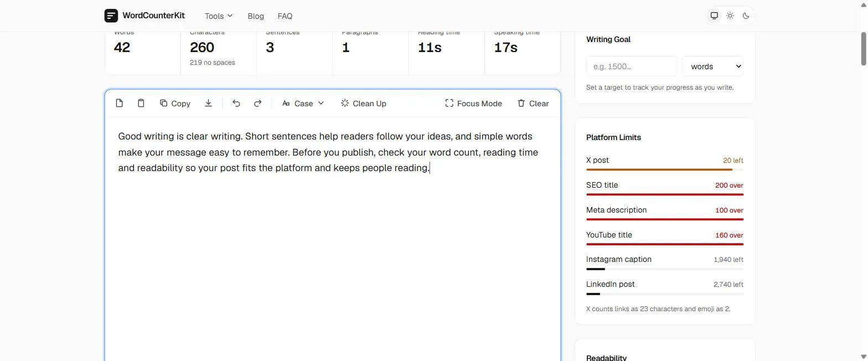Screen dimensions: 868x361
Task: Click the paste clipboard icon
Action: (x=141, y=103)
